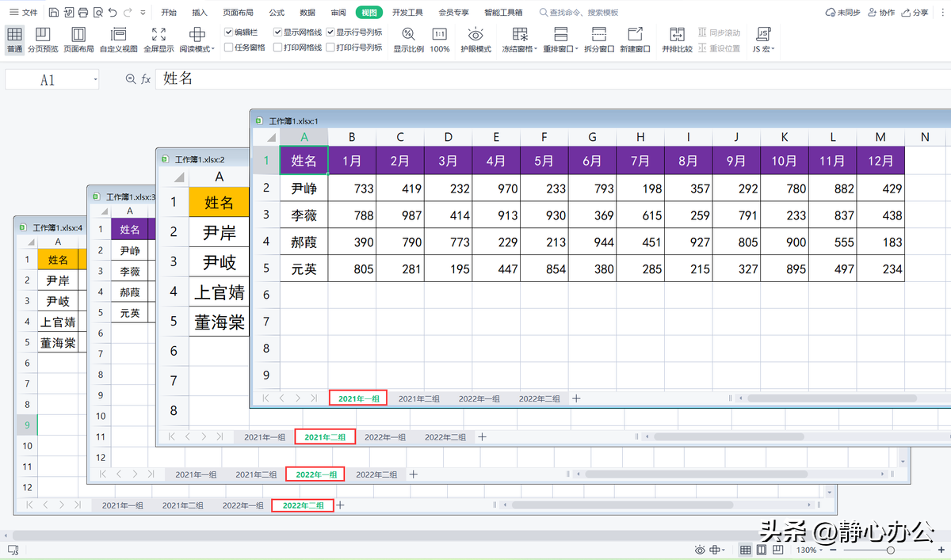Expand quick access toolbar customize arrow
Image resolution: width=951 pixels, height=560 pixels.
(x=143, y=13)
